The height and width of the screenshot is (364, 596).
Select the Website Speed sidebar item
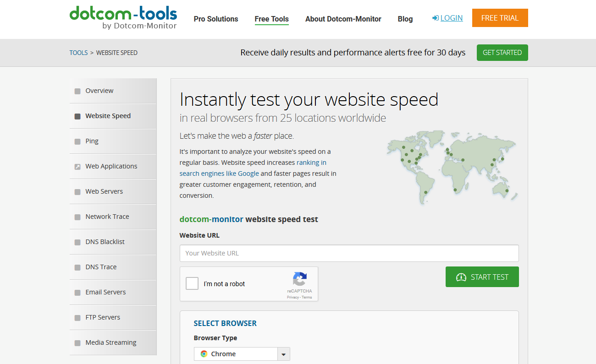click(113, 116)
